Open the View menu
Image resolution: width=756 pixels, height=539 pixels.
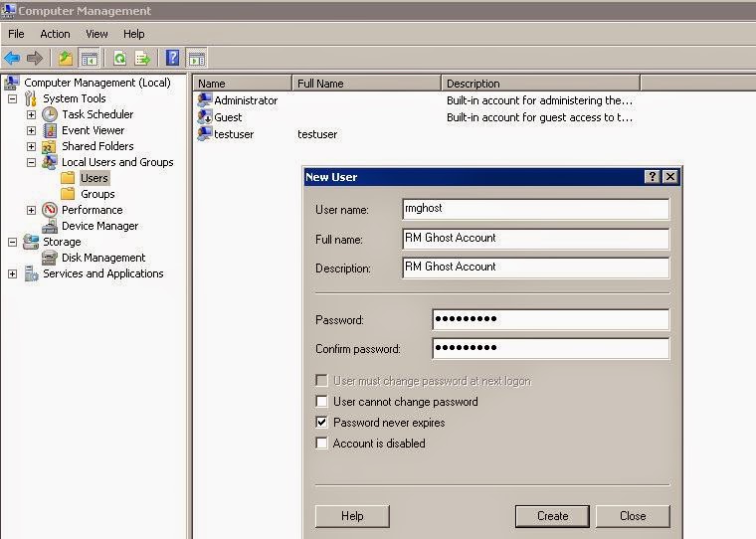click(x=96, y=34)
